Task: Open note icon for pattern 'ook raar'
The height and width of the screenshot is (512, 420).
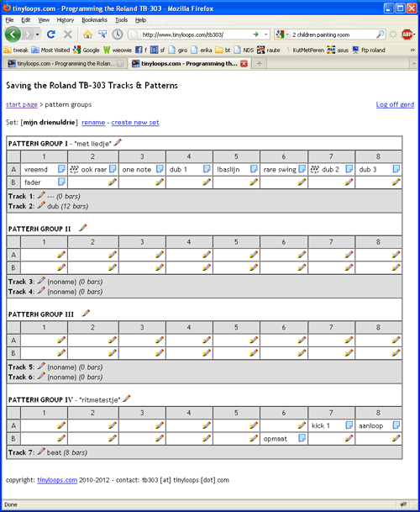Action: click(x=113, y=169)
